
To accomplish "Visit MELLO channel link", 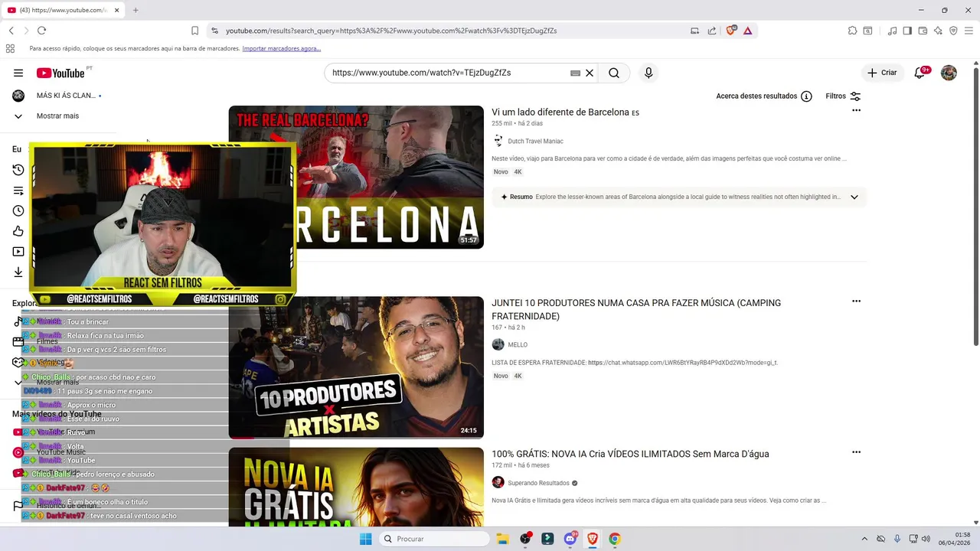I will [x=518, y=344].
